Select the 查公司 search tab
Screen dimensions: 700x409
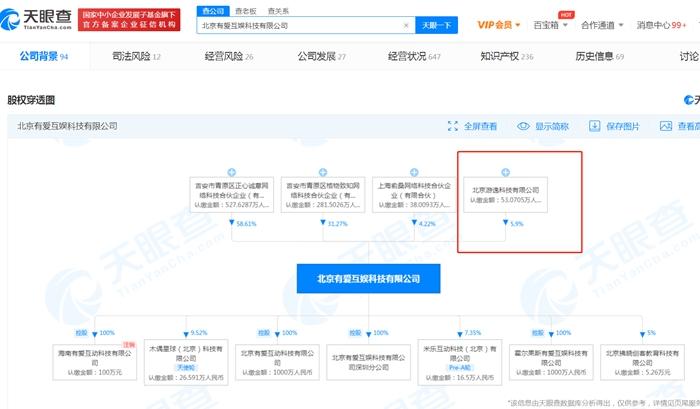pyautogui.click(x=213, y=11)
